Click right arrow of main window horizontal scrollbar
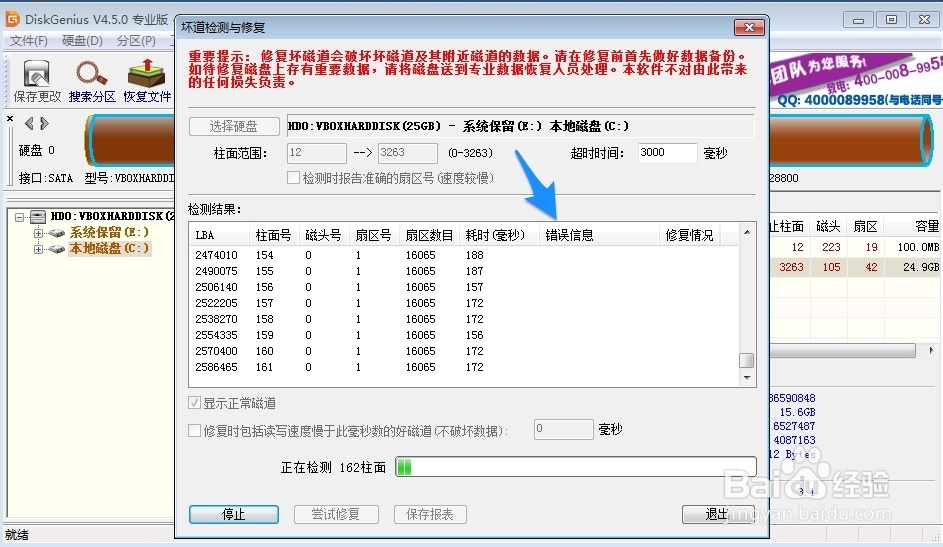Screen dimensions: 943x547 point(932,350)
